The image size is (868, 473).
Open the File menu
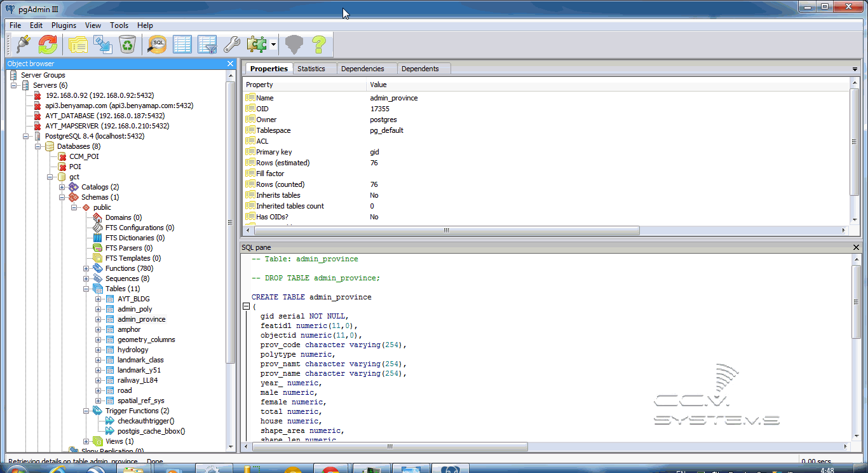pyautogui.click(x=15, y=25)
